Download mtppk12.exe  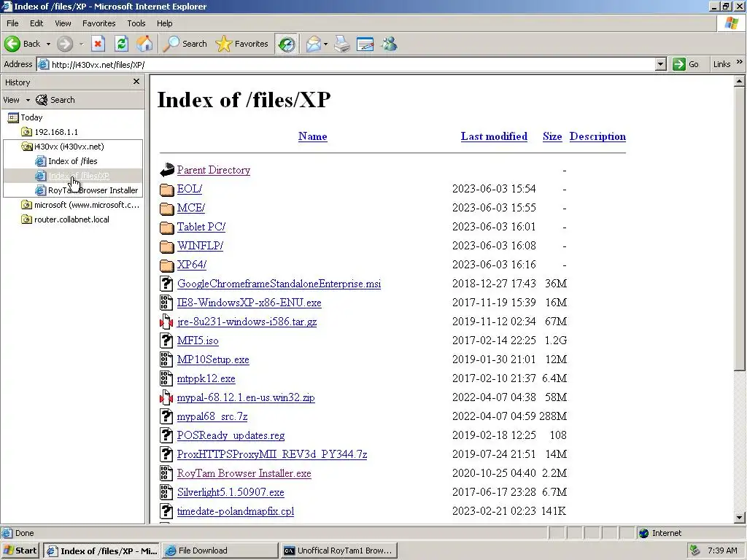(206, 378)
